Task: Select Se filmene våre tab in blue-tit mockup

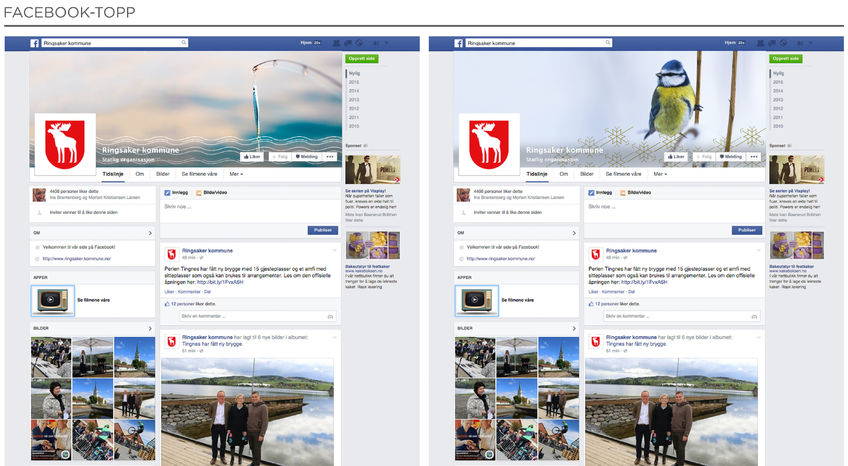Action: 624,174
